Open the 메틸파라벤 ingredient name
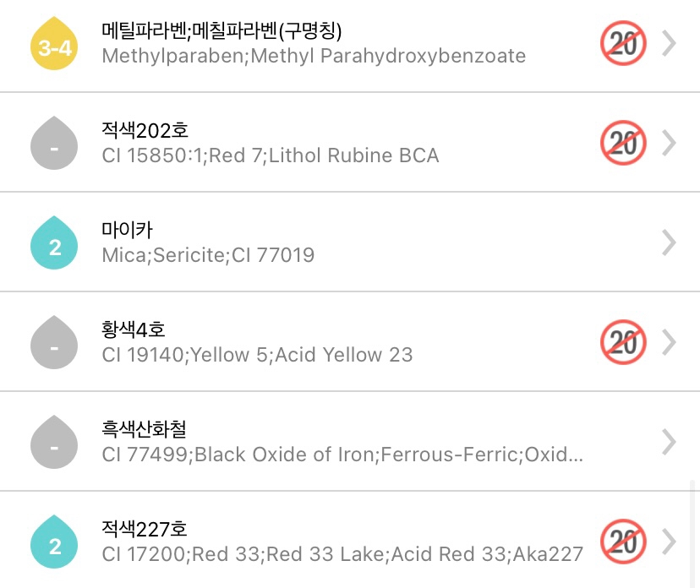The width and height of the screenshot is (700, 588). (x=221, y=31)
